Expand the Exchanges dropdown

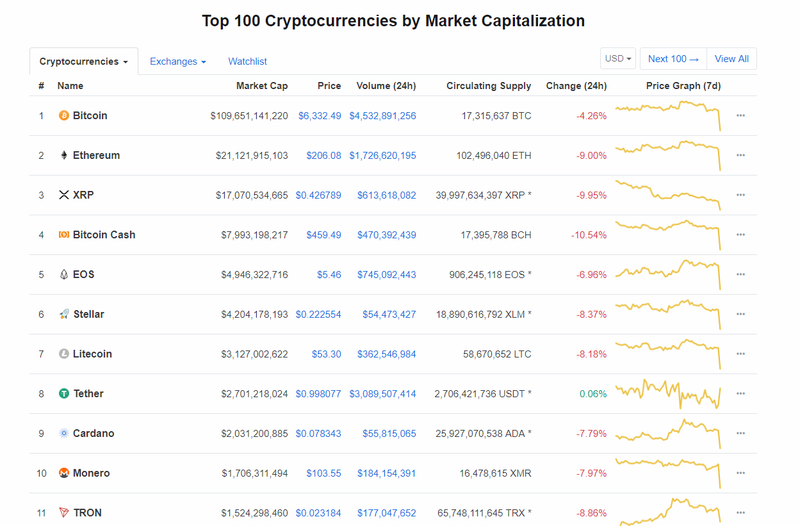[x=178, y=61]
